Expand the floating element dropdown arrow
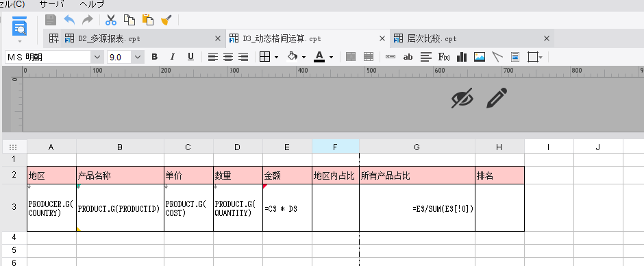The width and height of the screenshot is (644, 266). click(x=541, y=57)
